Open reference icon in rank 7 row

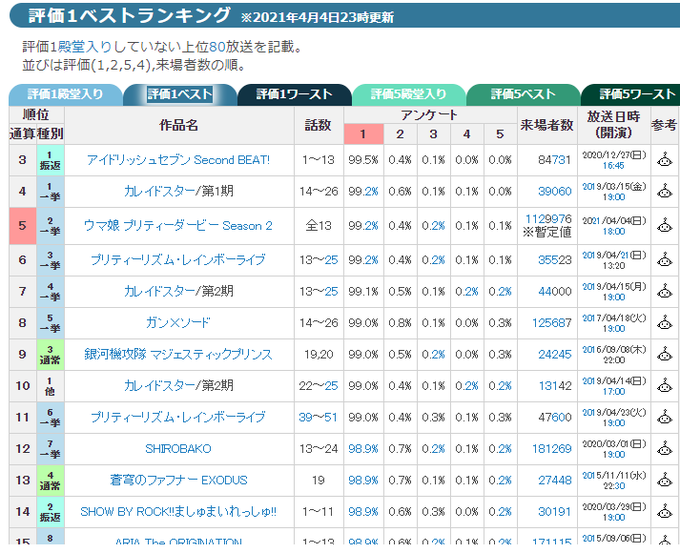click(x=664, y=291)
